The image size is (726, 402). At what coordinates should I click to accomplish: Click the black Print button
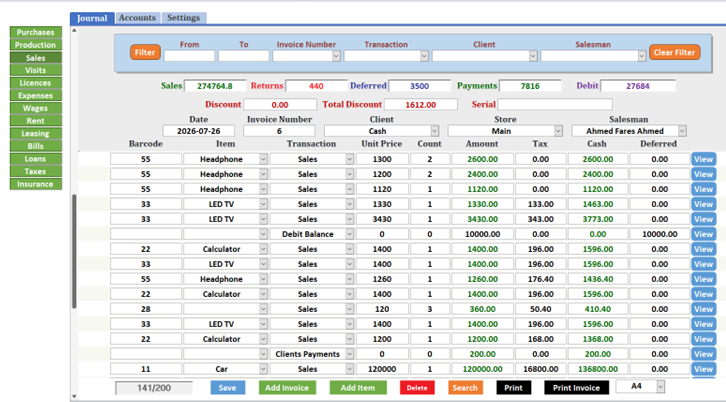pos(513,388)
